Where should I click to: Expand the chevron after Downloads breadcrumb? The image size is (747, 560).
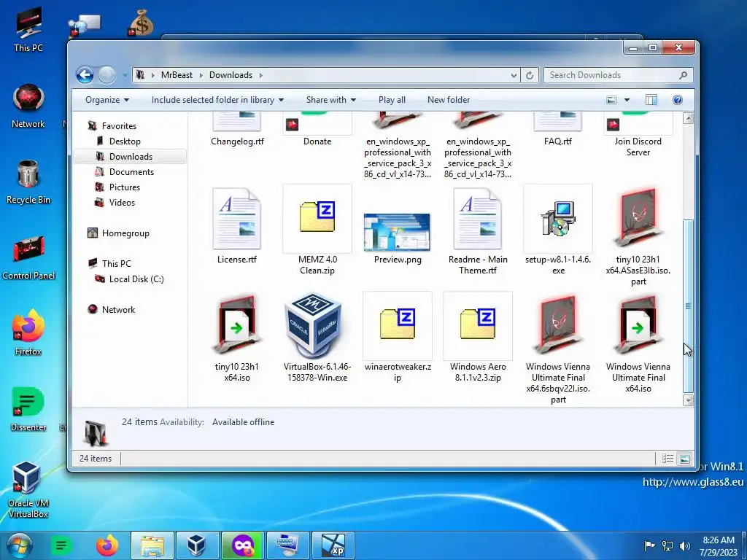pos(261,75)
